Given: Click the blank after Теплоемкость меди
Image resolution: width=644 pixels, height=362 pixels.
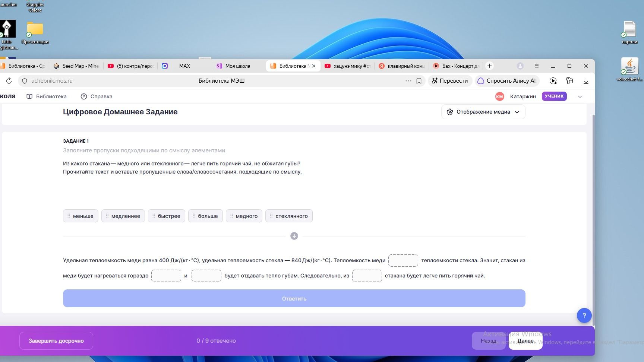Looking at the screenshot, I should tap(403, 260).
